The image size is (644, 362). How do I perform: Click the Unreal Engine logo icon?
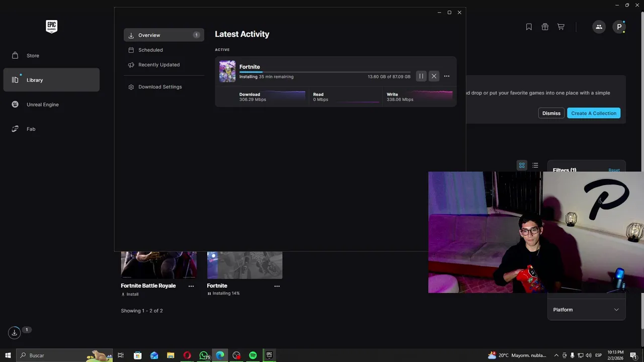tap(15, 105)
